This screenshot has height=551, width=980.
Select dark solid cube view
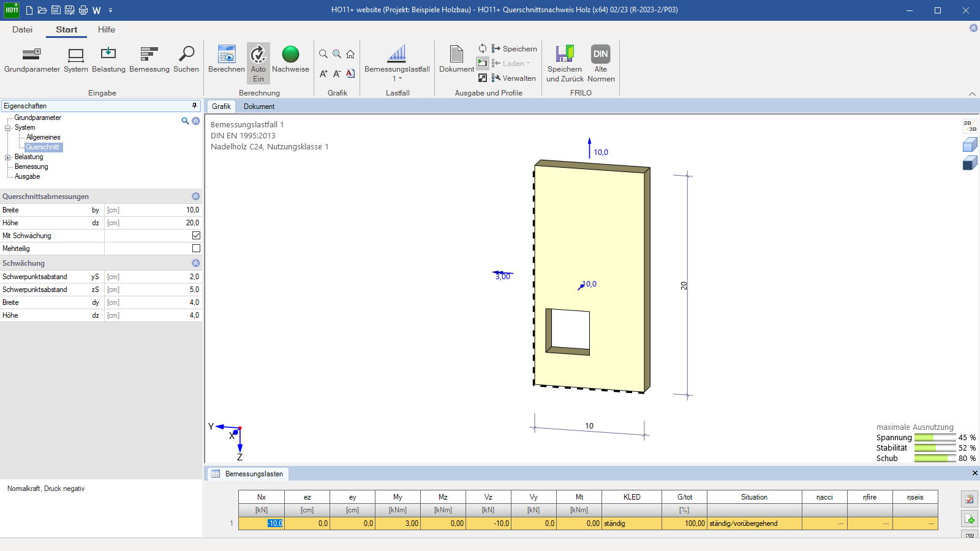tap(970, 163)
